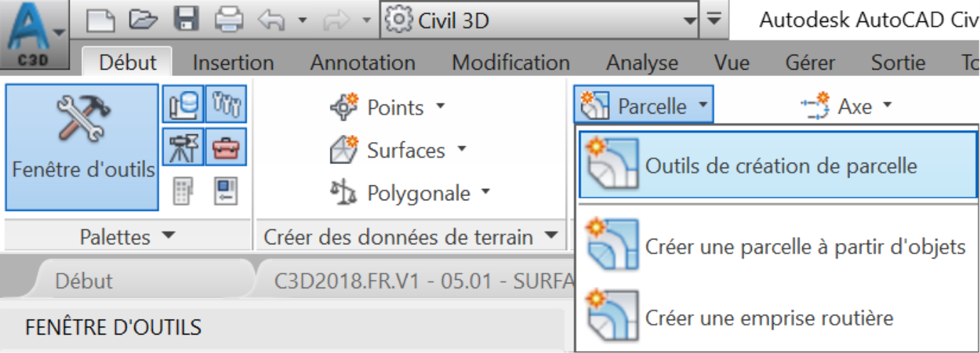Screen dimensions: 980x353
Task: Expand the Points dropdown
Action: 388,108
